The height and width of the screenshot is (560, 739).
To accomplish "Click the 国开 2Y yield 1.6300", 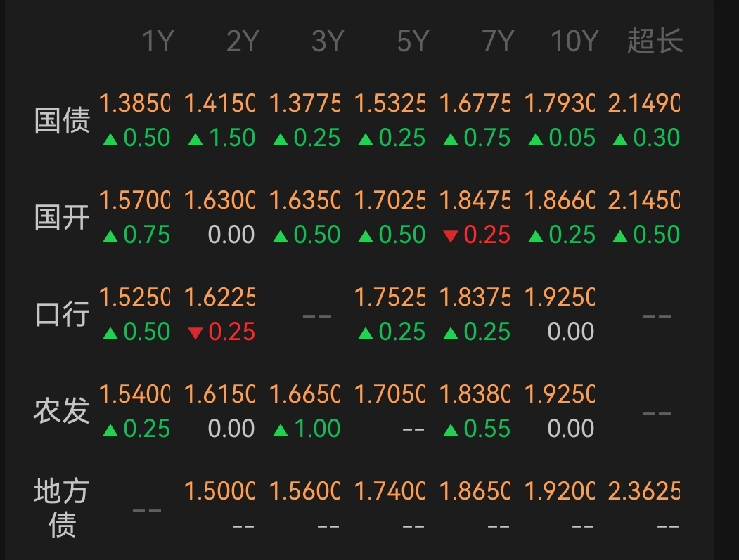I will click(219, 202).
